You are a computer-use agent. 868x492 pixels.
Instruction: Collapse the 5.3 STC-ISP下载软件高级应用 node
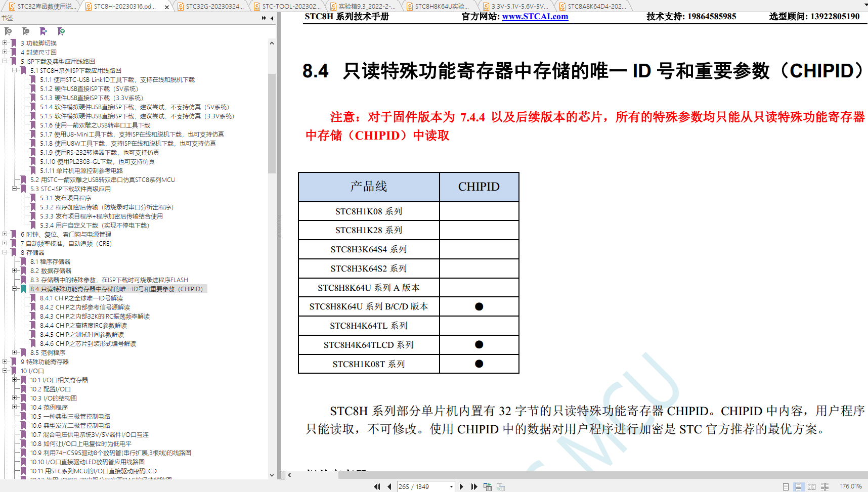pyautogui.click(x=15, y=189)
